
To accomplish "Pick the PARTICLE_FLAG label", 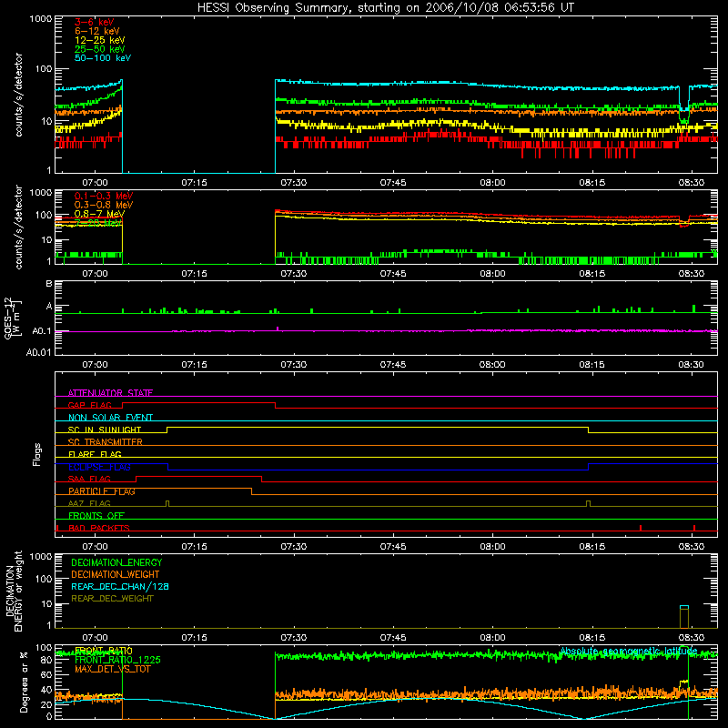I will (x=102, y=491).
